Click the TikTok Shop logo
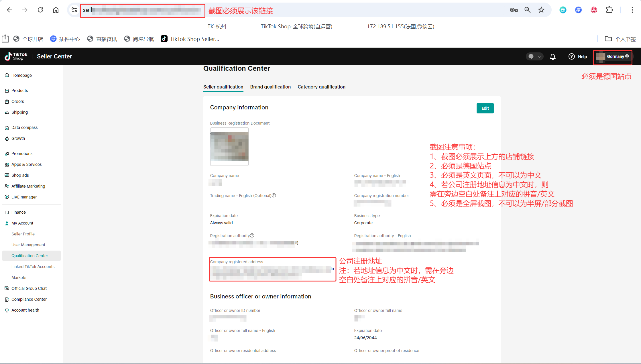Viewport: 641px width, 364px height. 16,56
